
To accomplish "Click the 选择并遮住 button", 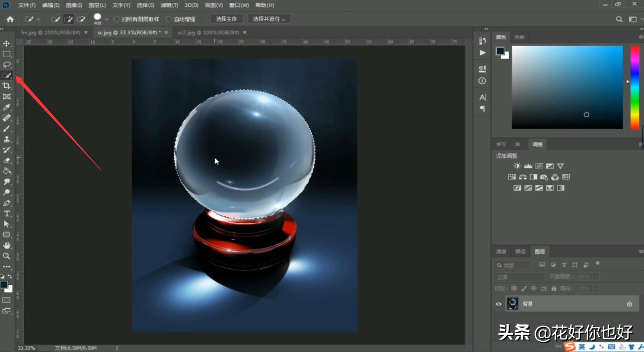I will [x=269, y=19].
